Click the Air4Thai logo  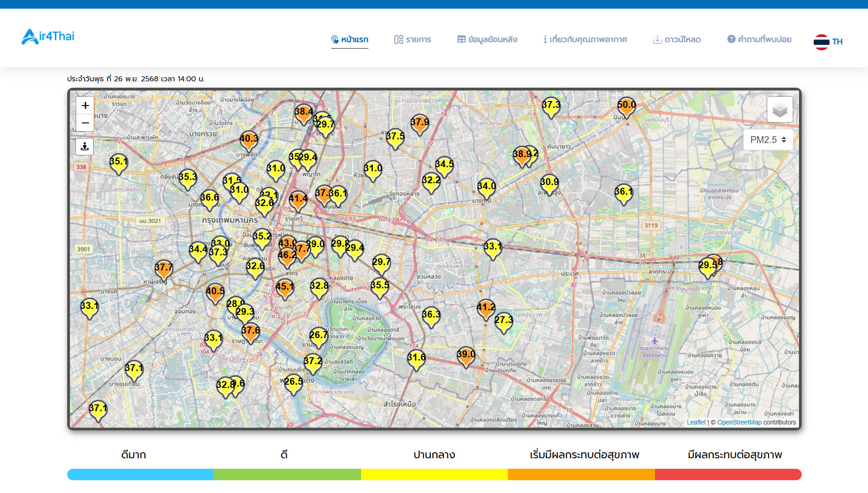(48, 37)
